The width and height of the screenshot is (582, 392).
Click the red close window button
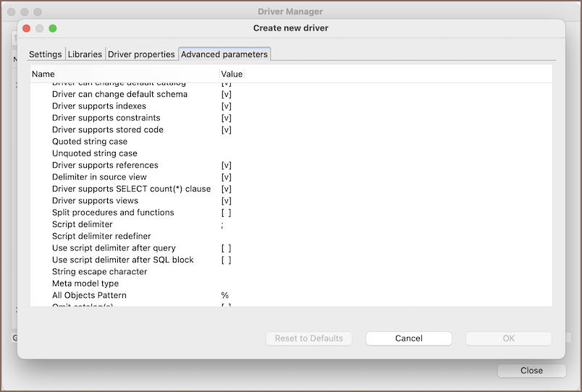(x=27, y=28)
